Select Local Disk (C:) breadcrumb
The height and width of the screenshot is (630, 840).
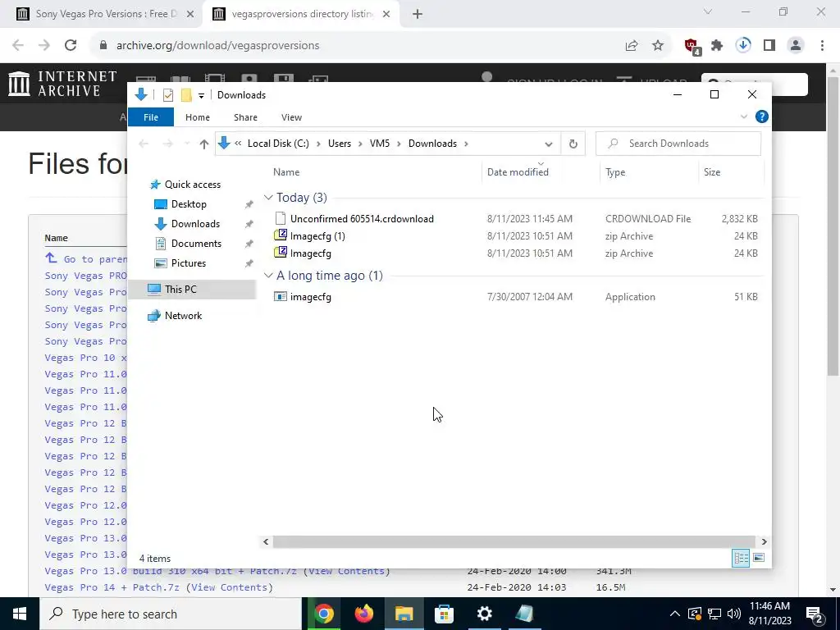click(x=278, y=144)
